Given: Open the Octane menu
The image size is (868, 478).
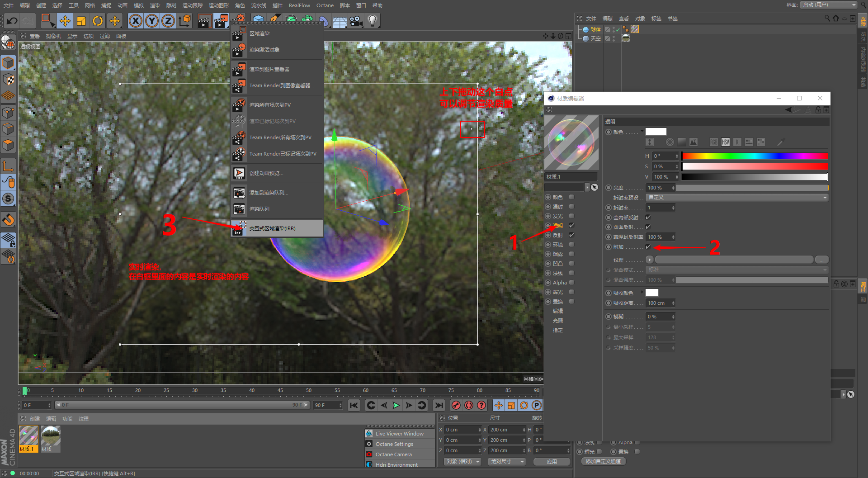Looking at the screenshot, I should [325, 5].
